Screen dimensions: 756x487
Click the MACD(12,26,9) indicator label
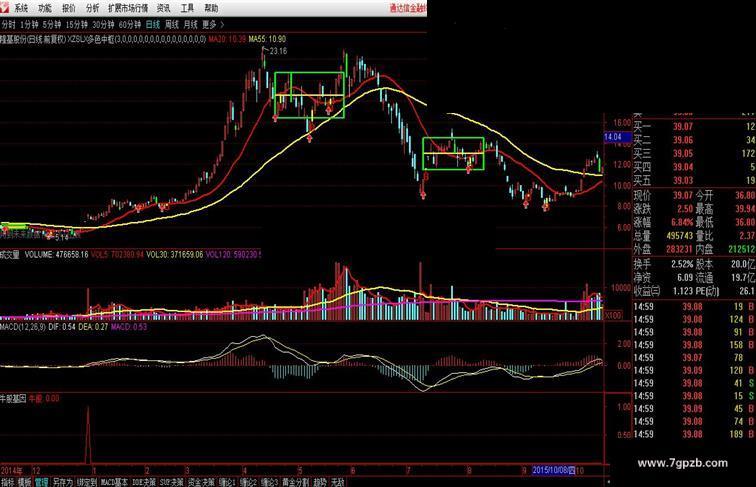pos(23,327)
